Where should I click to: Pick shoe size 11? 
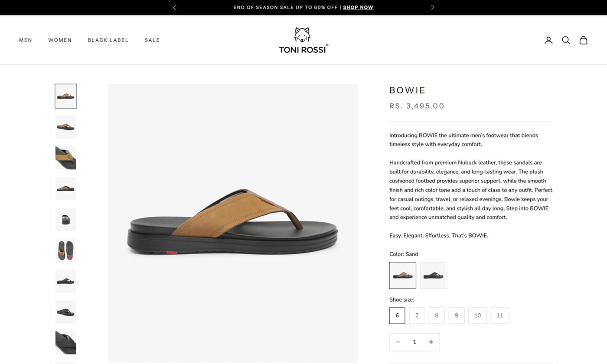coord(500,315)
